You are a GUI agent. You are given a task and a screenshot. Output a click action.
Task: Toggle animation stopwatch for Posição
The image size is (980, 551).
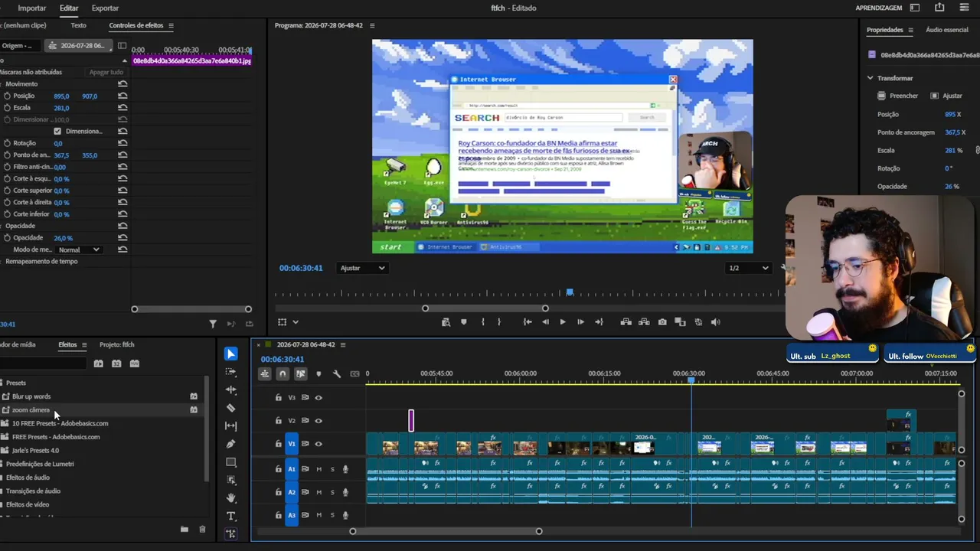point(7,96)
